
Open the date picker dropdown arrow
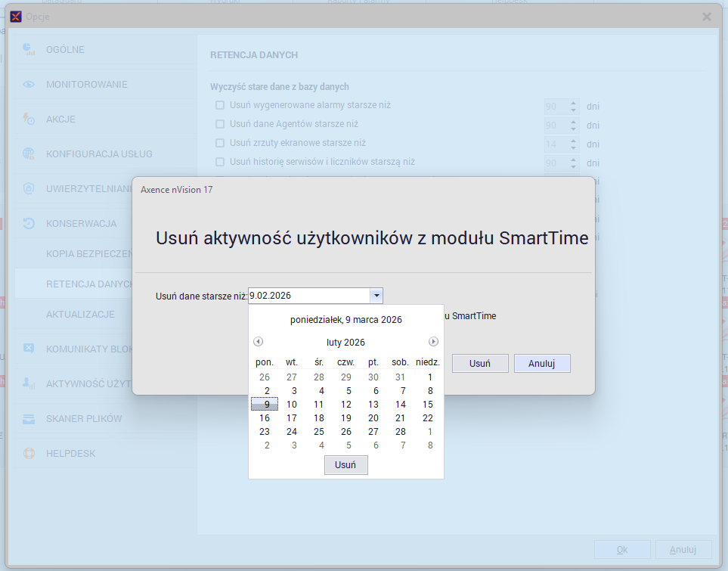coord(376,295)
